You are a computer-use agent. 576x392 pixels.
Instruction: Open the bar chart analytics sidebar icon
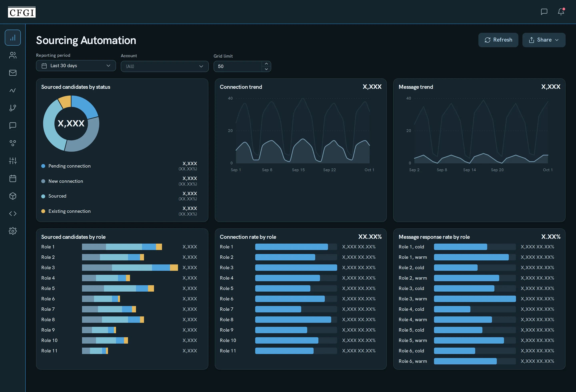13,38
